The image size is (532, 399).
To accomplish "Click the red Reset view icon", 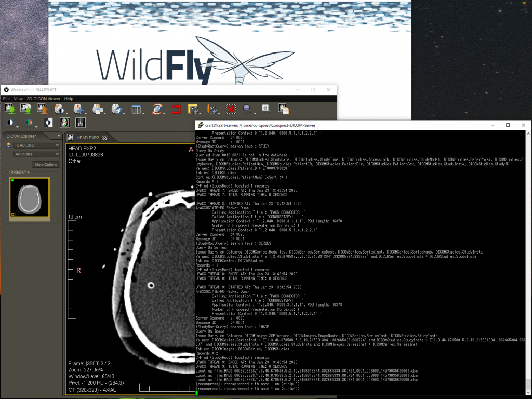I will coord(176,109).
